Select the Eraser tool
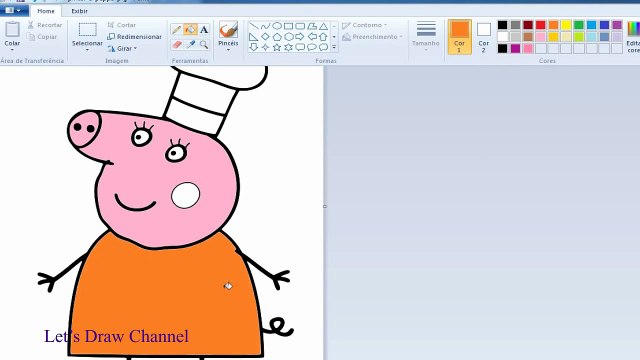This screenshot has width=640, height=360. tap(176, 44)
